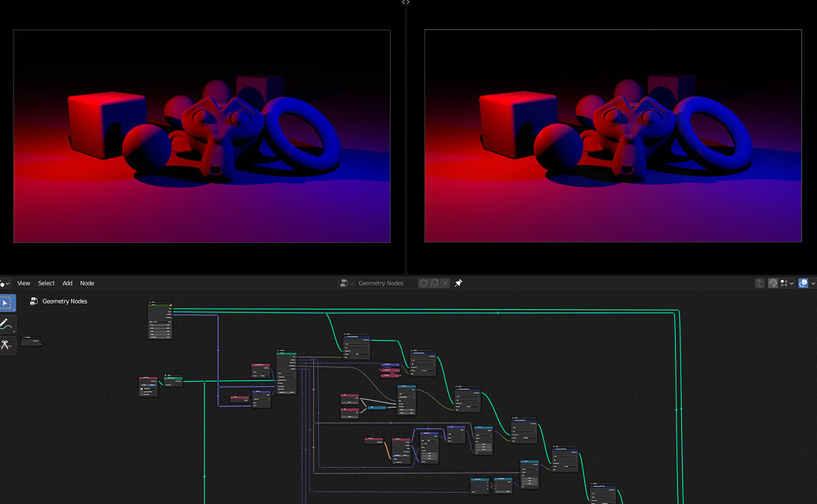The height and width of the screenshot is (504, 817).
Task: Toggle fake user shield icon
Action: [424, 283]
